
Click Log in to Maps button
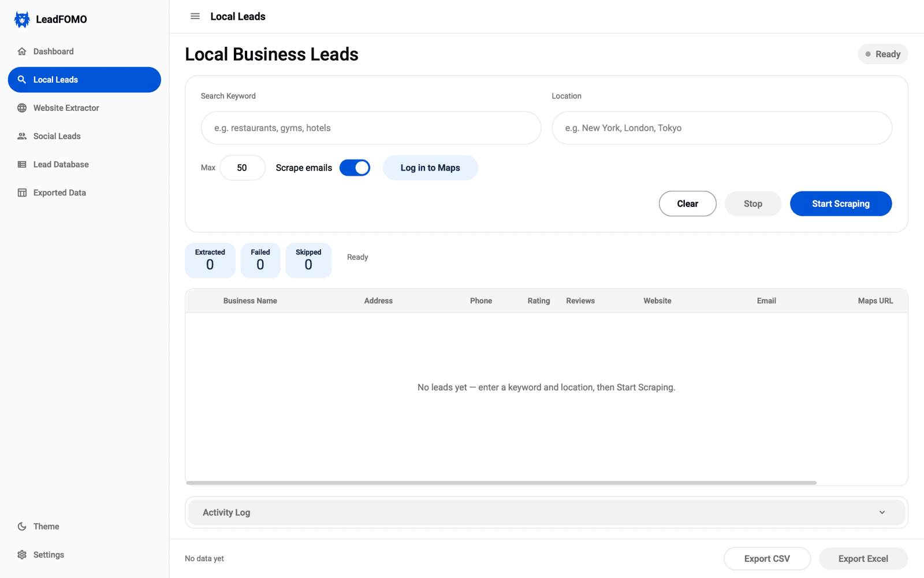point(430,168)
